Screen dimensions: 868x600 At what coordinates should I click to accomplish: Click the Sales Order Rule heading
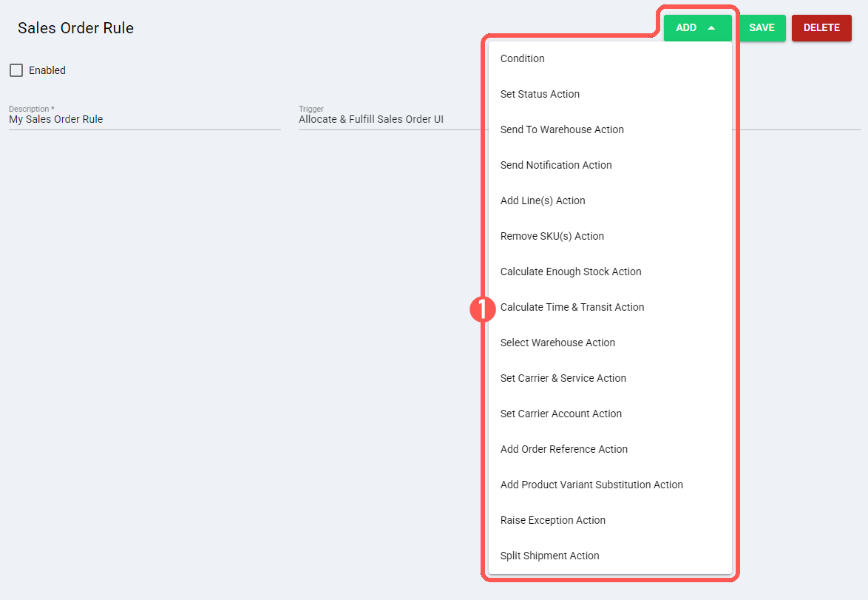[x=76, y=28]
